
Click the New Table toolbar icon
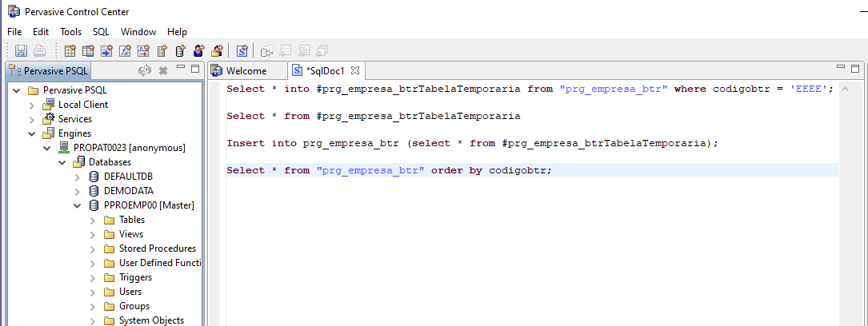[x=70, y=51]
